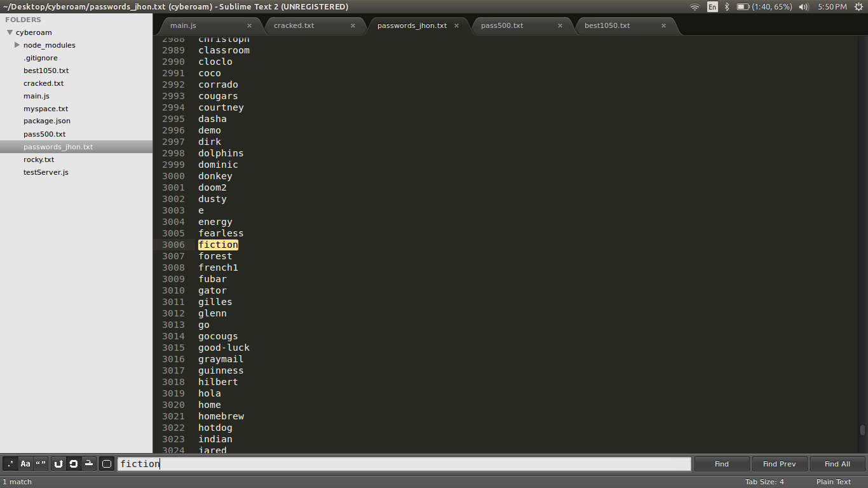Open pass500.txt in the sidebar

[x=44, y=134]
